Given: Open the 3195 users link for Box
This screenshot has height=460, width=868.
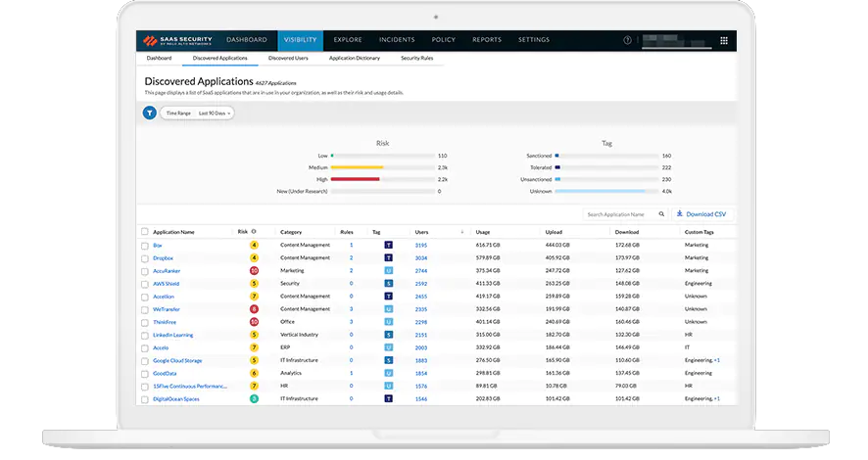Looking at the screenshot, I should click(421, 246).
